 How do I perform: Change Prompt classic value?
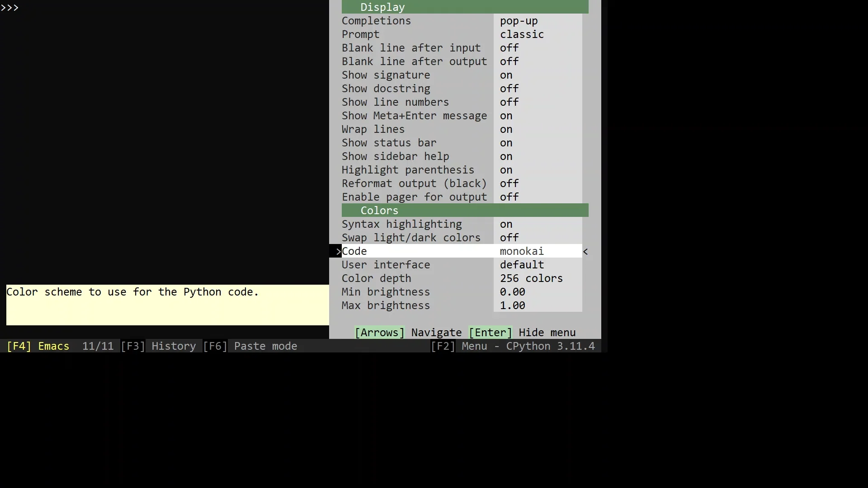pos(522,34)
